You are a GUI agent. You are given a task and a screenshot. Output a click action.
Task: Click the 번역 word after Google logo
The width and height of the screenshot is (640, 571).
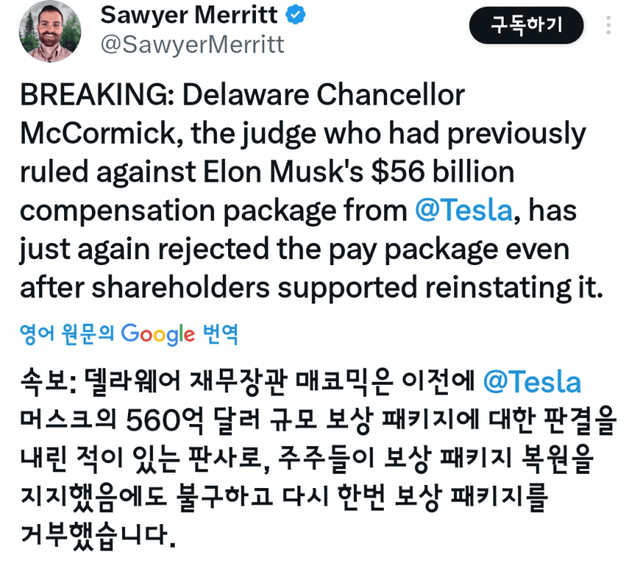pos(220,334)
